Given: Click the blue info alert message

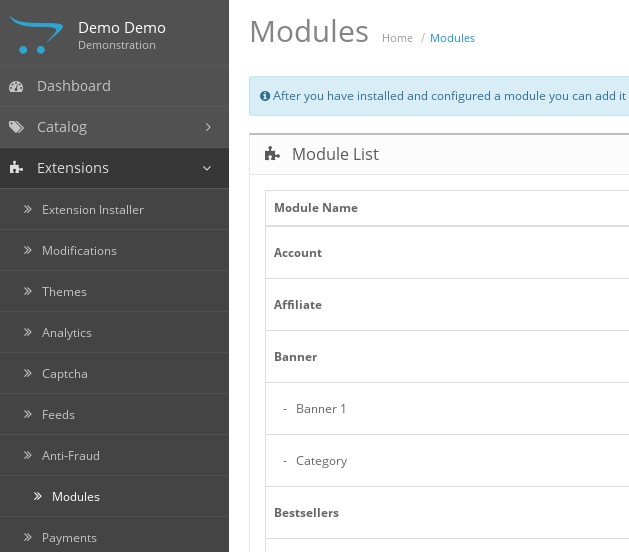Looking at the screenshot, I should pyautogui.click(x=439, y=96).
